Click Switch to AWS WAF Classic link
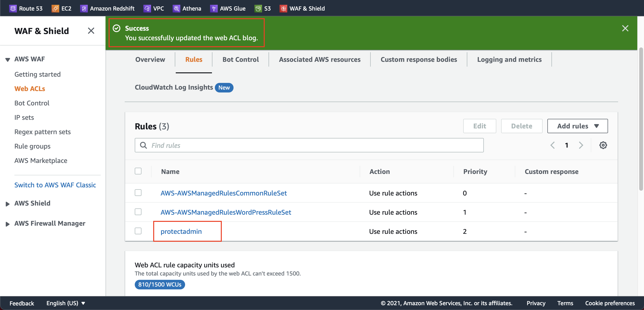 55,185
